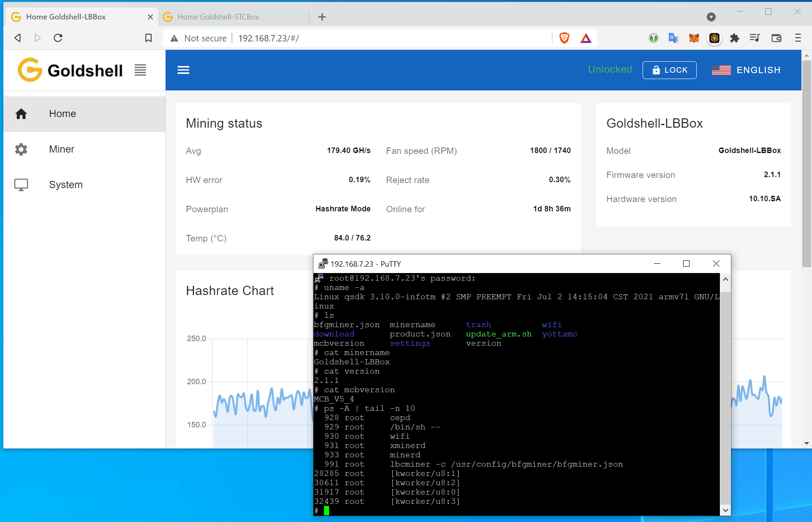Click the US flag icon
The image size is (812, 522).
pos(721,70)
